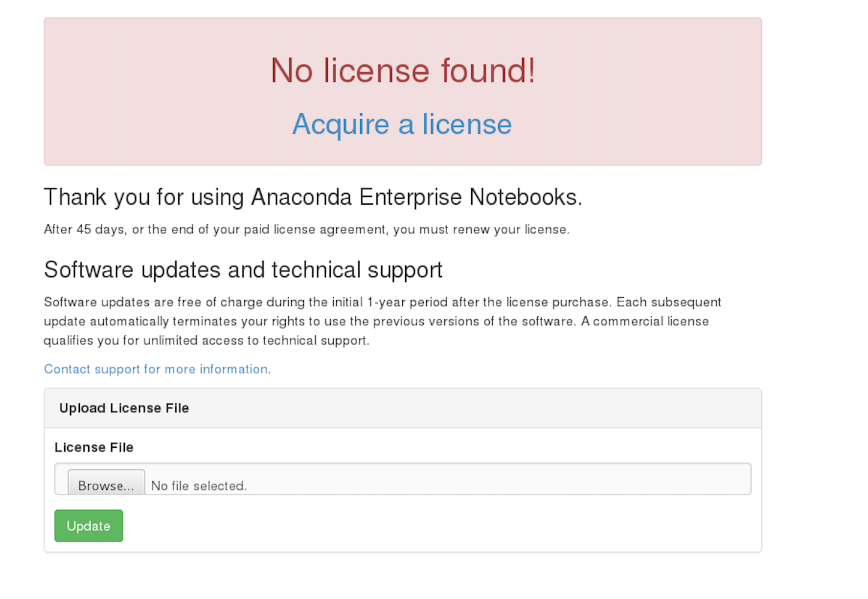Follow Contact support for more information link
Viewport: 868px width, 599px height.
tap(156, 369)
